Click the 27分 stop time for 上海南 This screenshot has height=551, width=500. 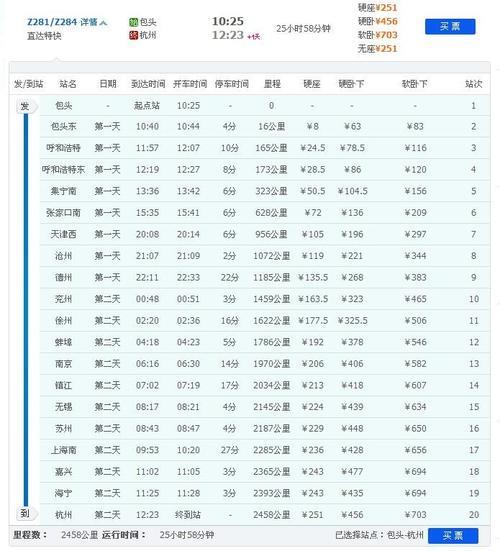click(x=229, y=450)
